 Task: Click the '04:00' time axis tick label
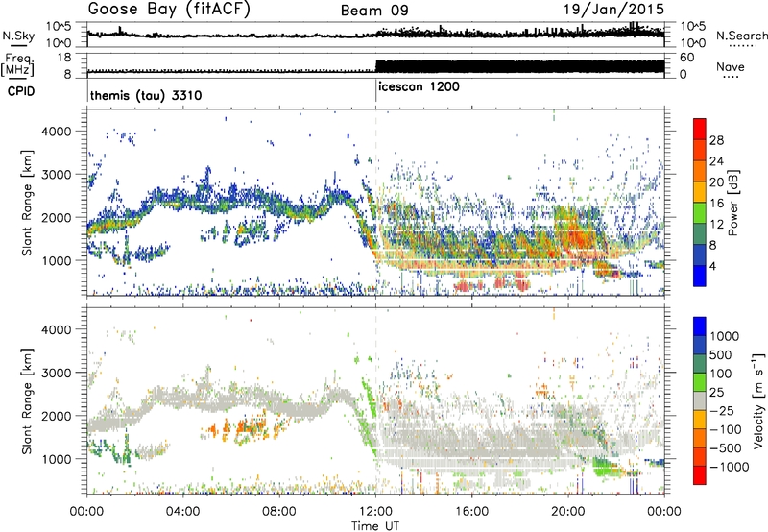pos(183,512)
